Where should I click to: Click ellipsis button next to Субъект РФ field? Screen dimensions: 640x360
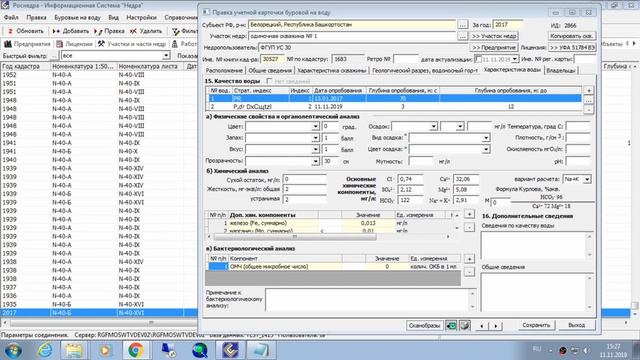tap(462, 25)
